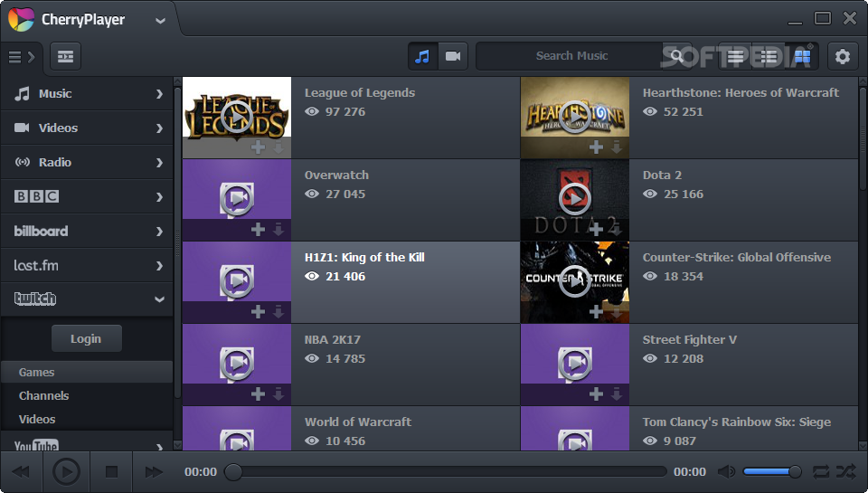Open settings via the gear icon

(x=843, y=56)
